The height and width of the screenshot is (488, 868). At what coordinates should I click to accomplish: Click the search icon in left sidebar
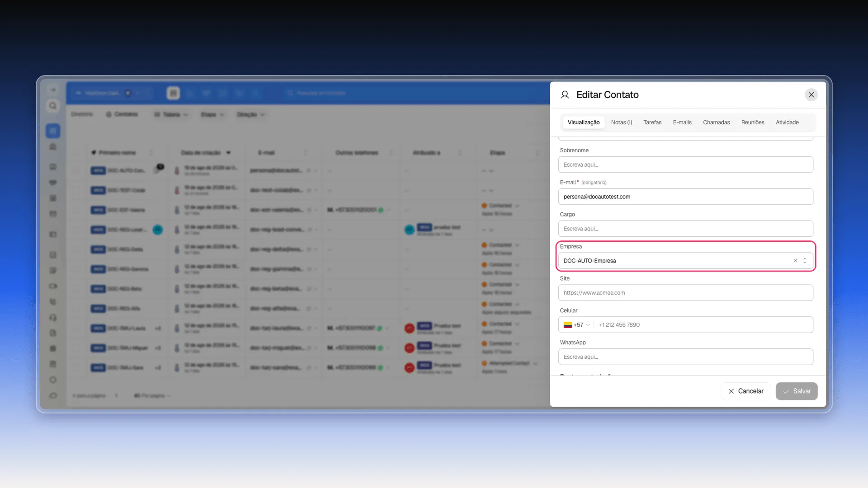coord(53,106)
